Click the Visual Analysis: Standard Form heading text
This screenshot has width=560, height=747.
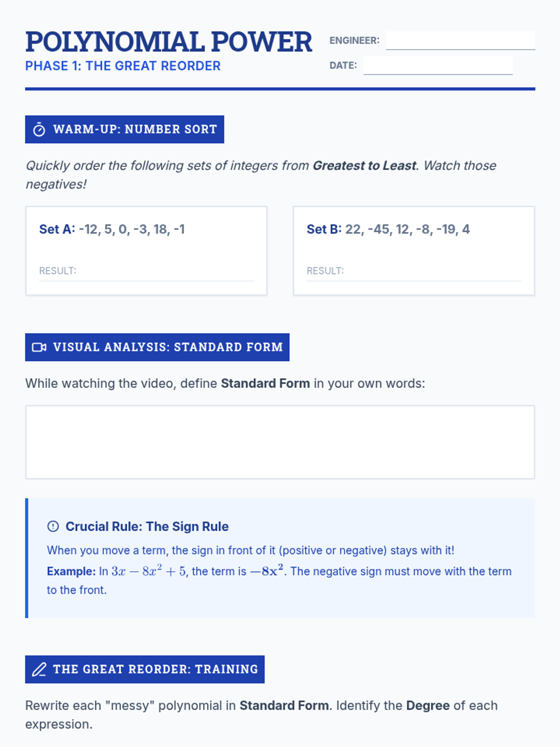point(168,347)
